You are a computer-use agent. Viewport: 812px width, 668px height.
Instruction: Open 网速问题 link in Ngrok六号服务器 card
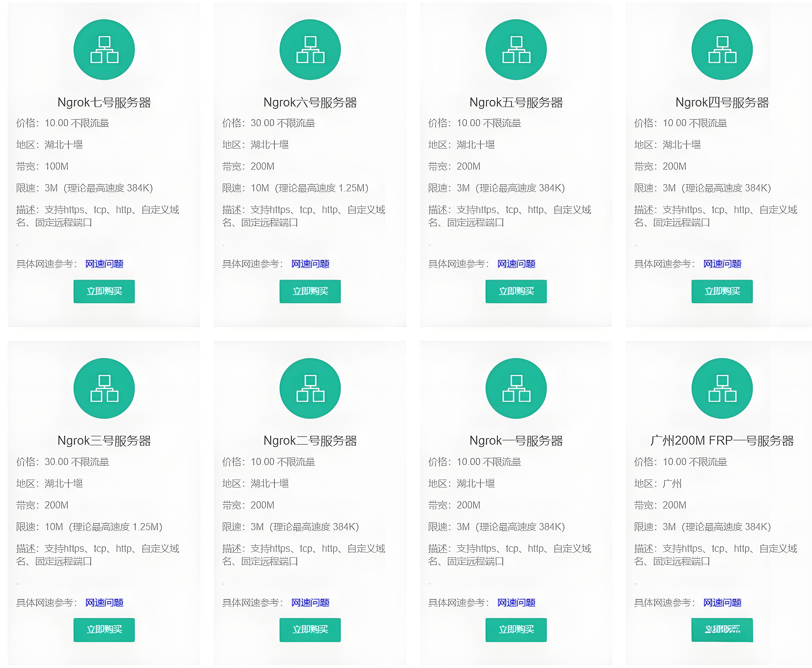click(x=310, y=264)
